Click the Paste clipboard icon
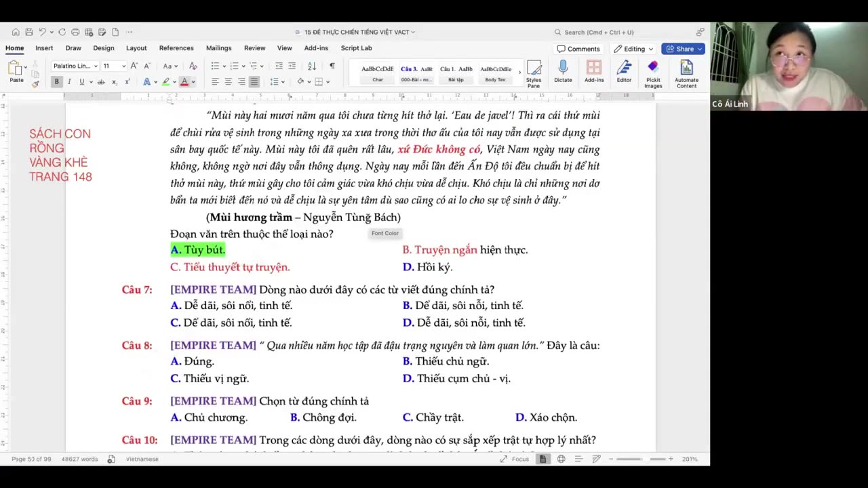Screen dimensions: 868x488 click(x=15, y=68)
